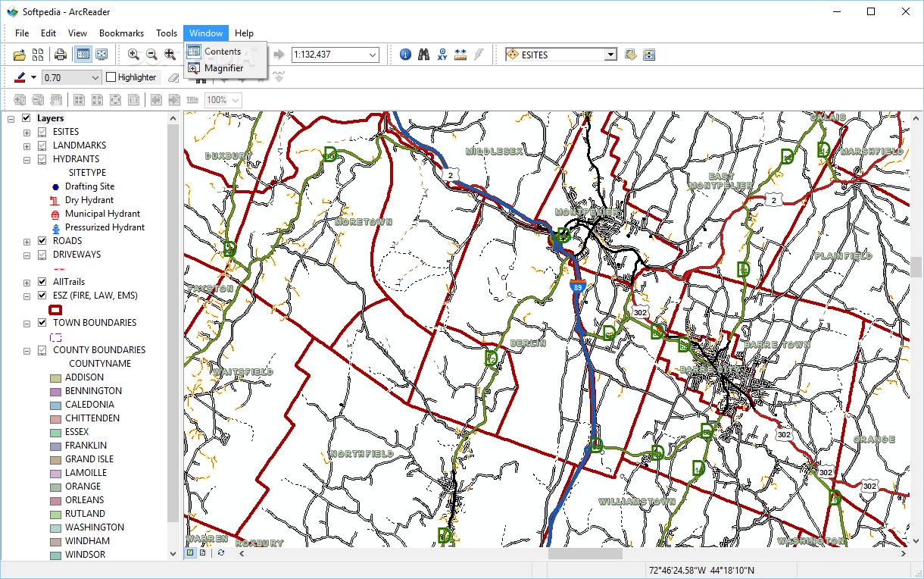Select the WASHINGTON county legend entry
This screenshot has height=579, width=924.
coord(94,527)
